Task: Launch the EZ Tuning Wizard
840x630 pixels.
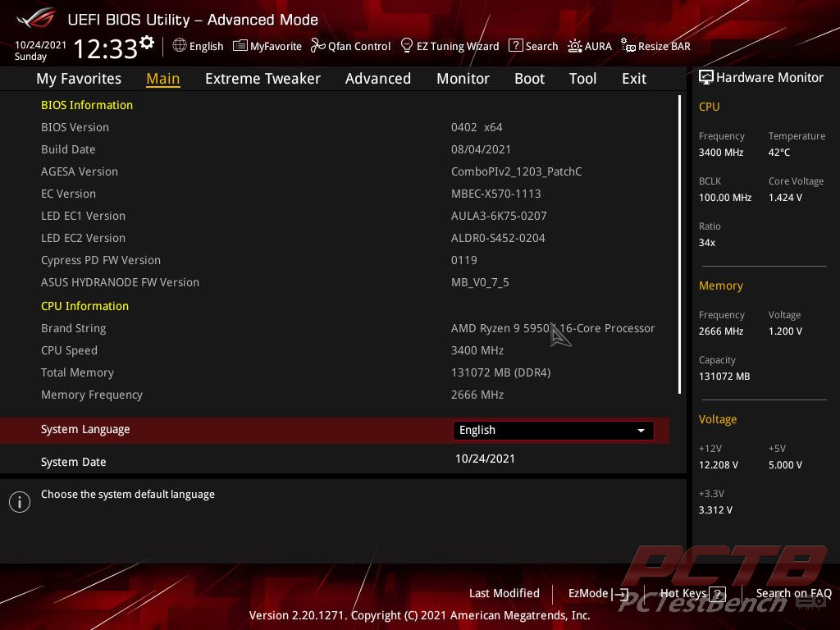Action: 450,46
